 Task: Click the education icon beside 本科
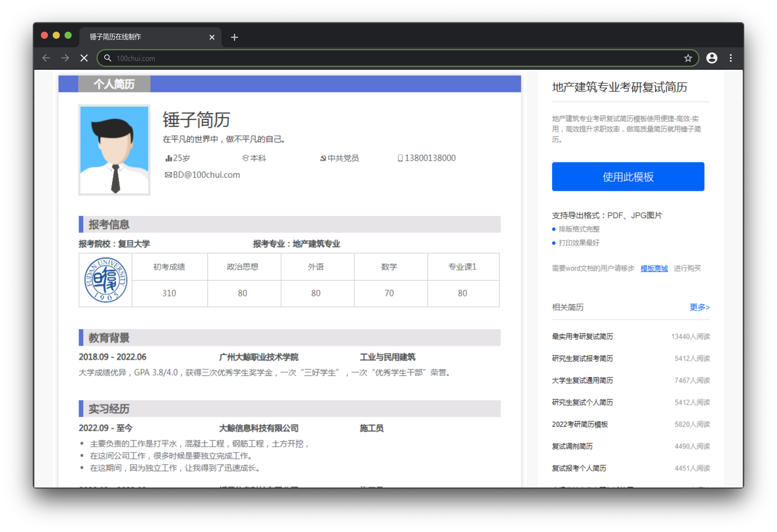tap(245, 158)
